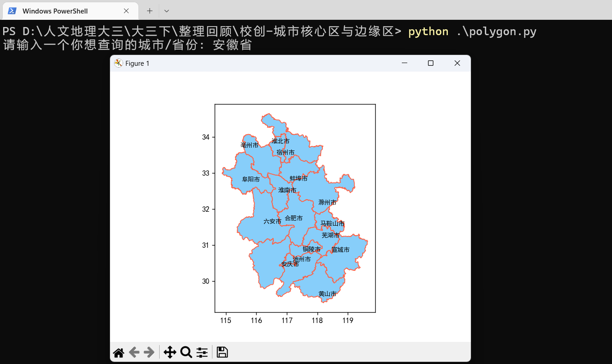Click the 铜陵市 label on the map
The image size is (612, 364).
(312, 249)
